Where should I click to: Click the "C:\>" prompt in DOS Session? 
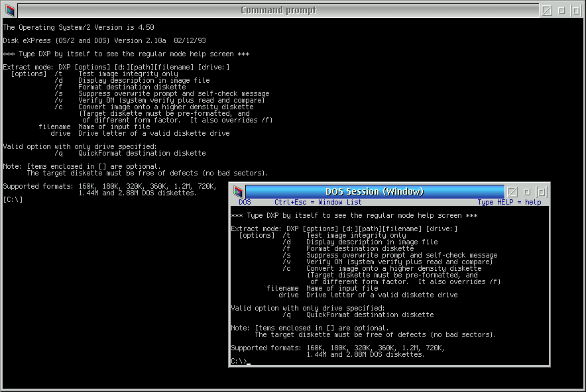coord(239,361)
